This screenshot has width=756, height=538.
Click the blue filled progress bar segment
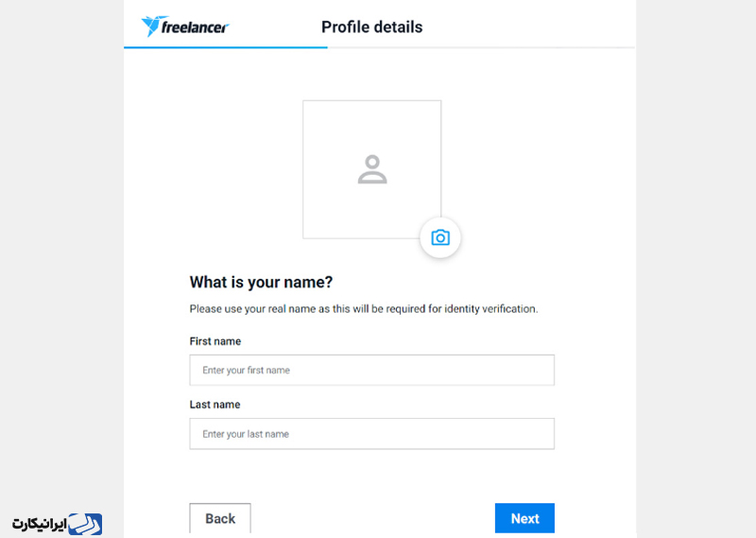coord(226,47)
